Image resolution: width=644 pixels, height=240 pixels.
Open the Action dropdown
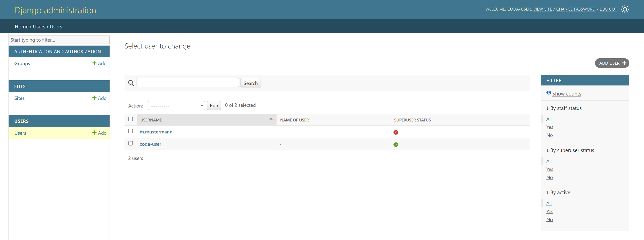pyautogui.click(x=176, y=105)
